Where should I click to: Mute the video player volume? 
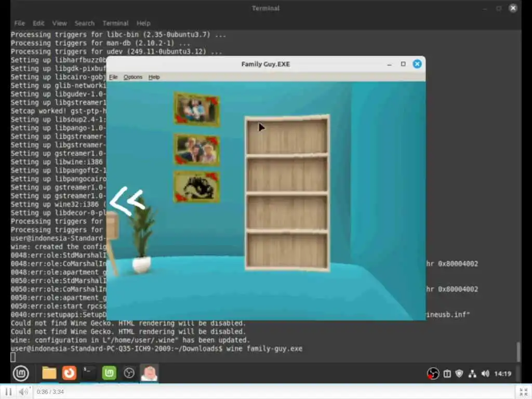point(23,392)
